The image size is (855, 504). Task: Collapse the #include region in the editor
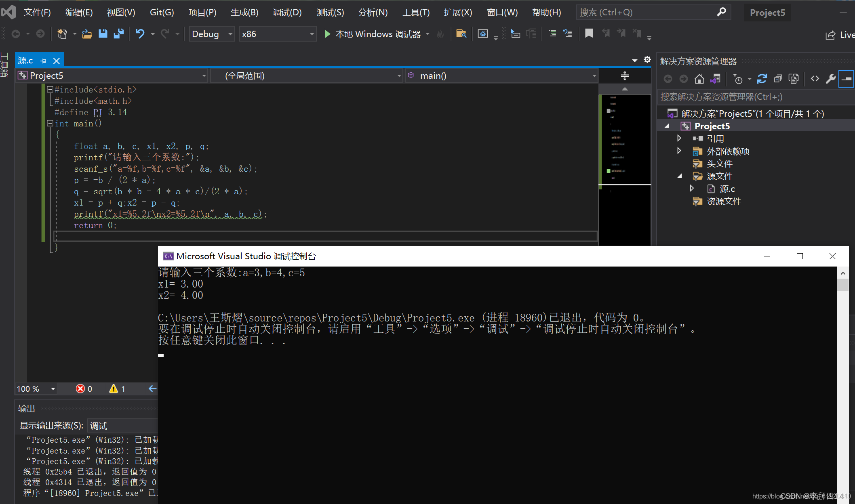pos(50,89)
